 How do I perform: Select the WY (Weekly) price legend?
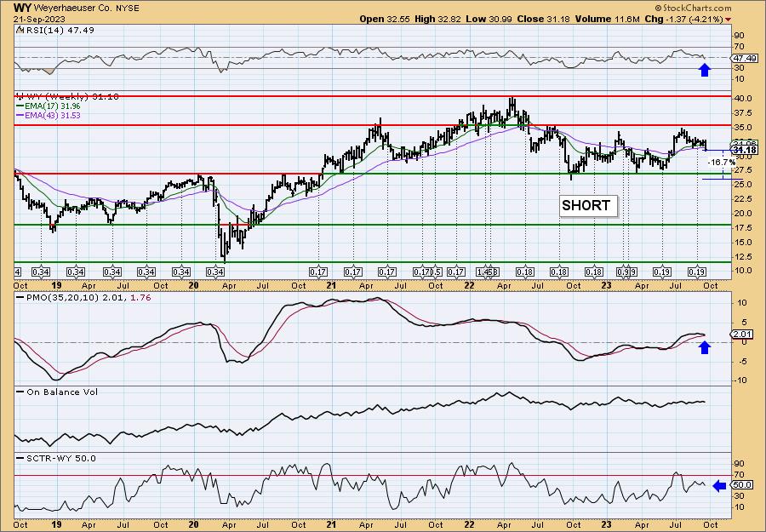[x=67, y=96]
